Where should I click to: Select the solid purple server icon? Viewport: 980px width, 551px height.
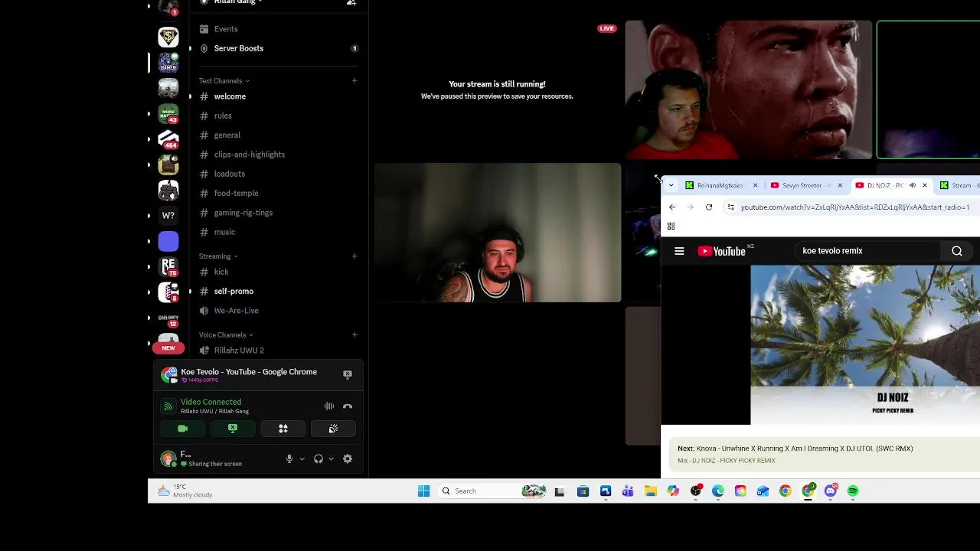point(168,241)
